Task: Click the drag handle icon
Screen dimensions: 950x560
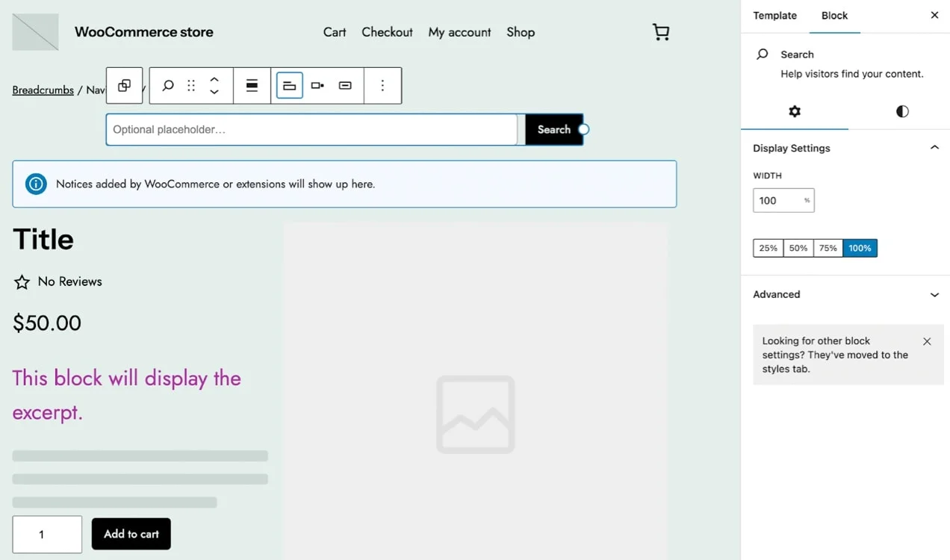Action: point(190,85)
